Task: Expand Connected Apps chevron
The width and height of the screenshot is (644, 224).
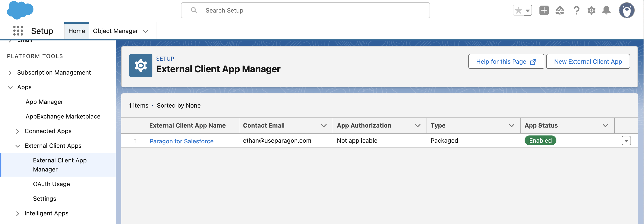Action: pos(17,131)
